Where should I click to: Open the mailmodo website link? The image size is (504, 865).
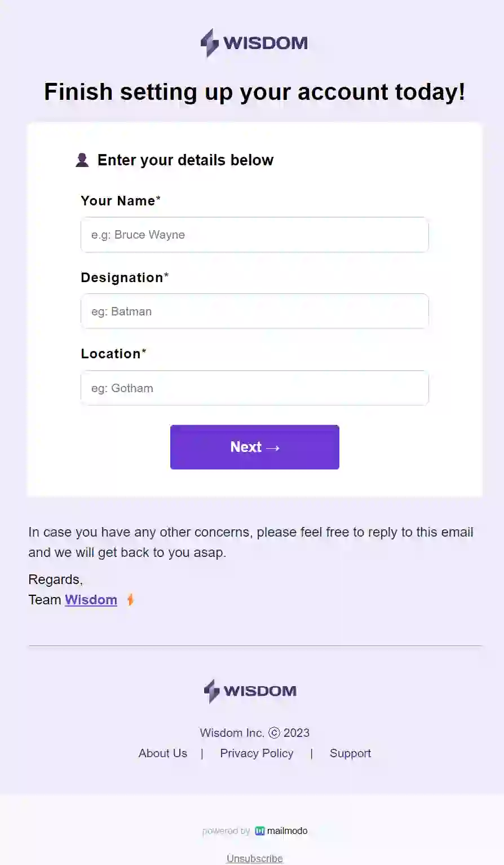(x=287, y=831)
